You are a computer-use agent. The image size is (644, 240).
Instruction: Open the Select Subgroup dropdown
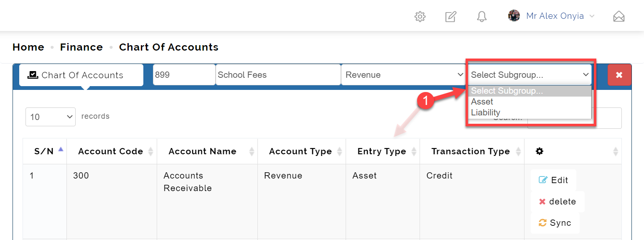click(x=529, y=75)
